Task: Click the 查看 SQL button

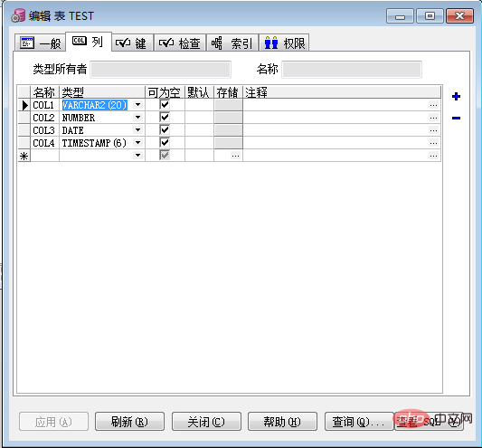Action: (430, 422)
